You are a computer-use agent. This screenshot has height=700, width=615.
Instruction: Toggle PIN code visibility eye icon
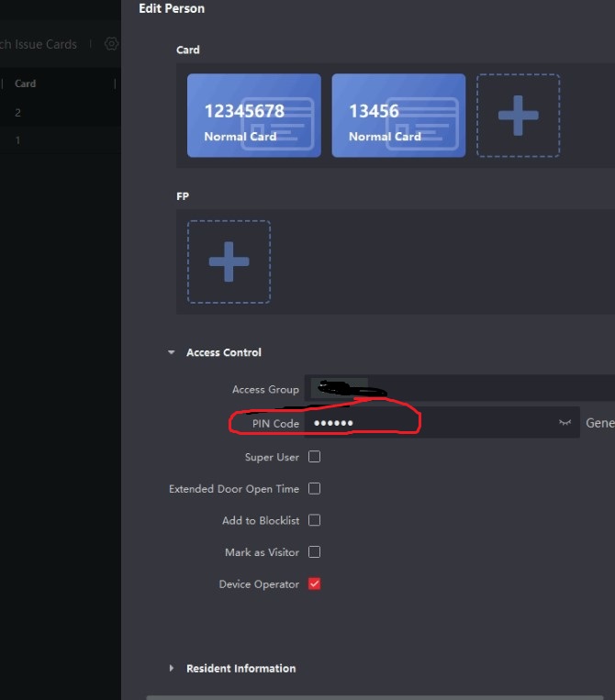565,423
